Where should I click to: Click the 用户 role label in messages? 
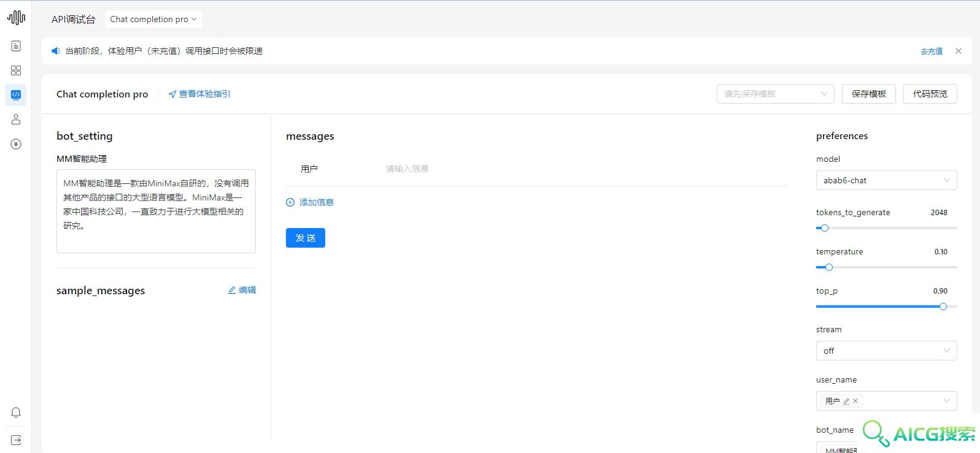(309, 169)
